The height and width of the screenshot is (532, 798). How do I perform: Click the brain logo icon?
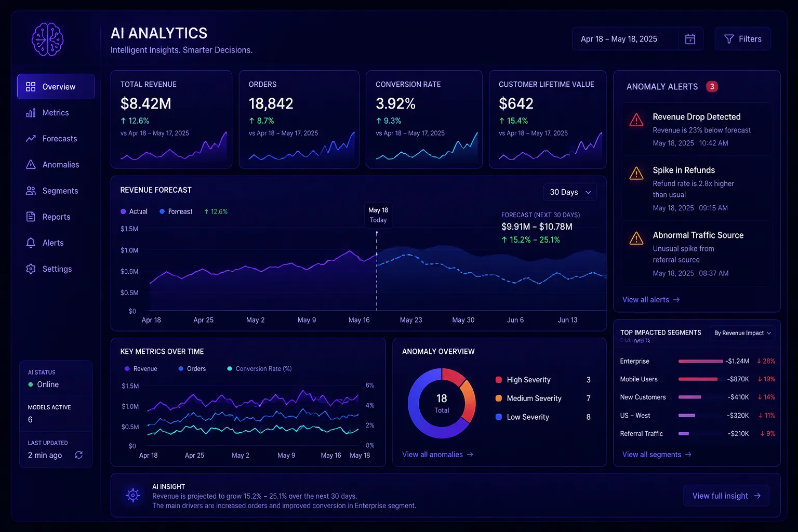pyautogui.click(x=47, y=39)
